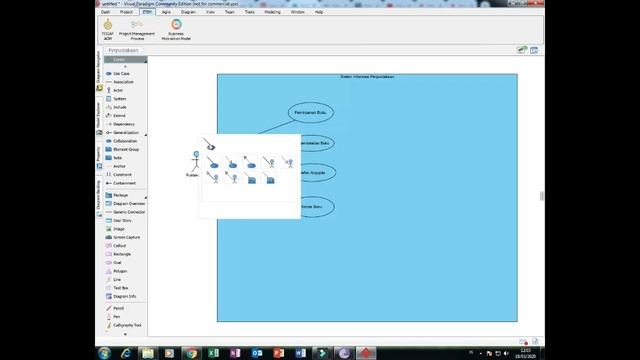Pick the Actor tool from palette

(x=118, y=90)
